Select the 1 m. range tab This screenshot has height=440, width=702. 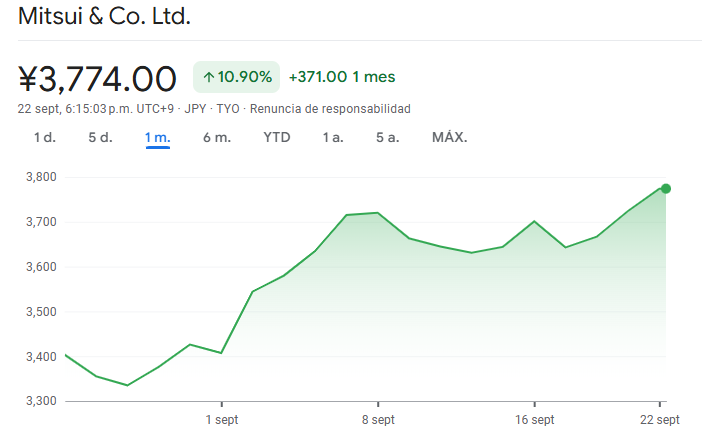coord(158,137)
